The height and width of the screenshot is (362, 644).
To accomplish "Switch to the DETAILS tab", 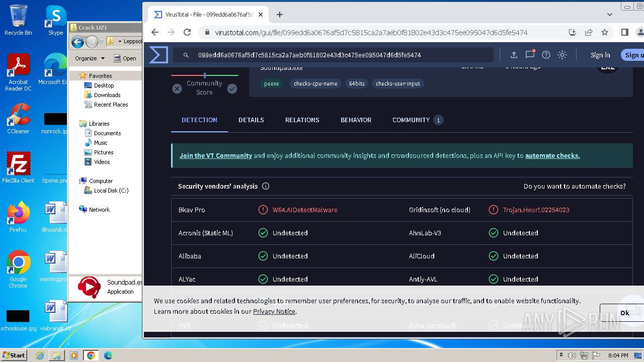I will [251, 120].
